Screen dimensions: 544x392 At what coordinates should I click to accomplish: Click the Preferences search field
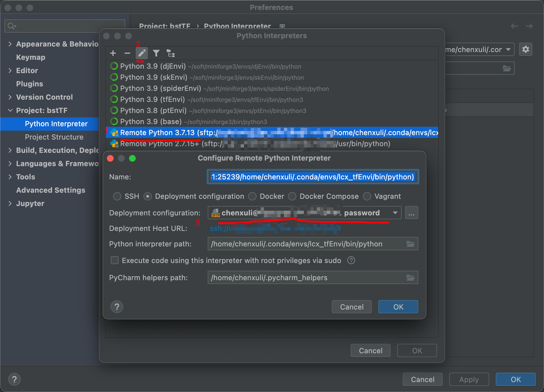click(65, 26)
